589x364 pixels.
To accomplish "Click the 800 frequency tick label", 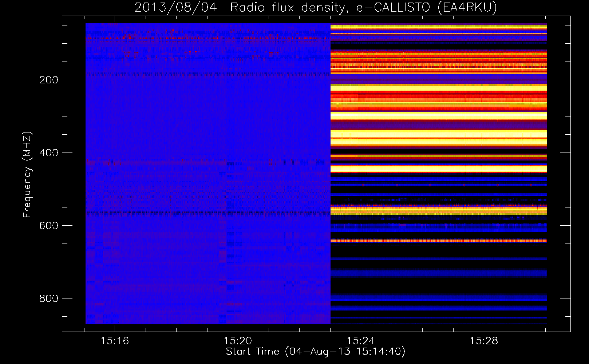I will click(49, 298).
